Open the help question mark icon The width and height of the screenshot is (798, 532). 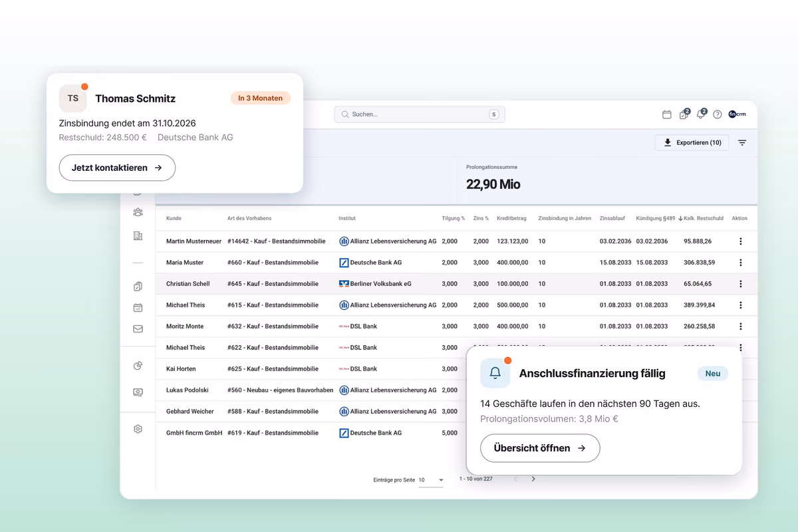[718, 114]
